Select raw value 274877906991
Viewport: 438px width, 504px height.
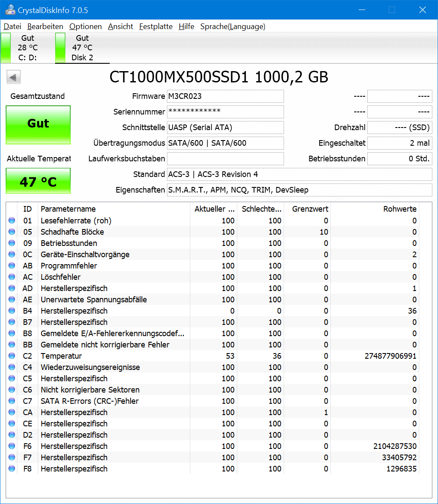390,356
